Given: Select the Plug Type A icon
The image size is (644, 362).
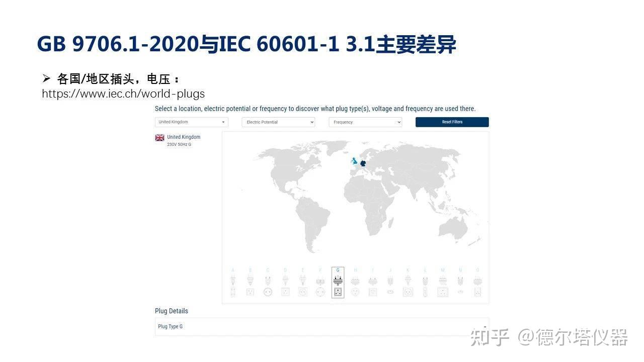Looking at the screenshot, I should (x=232, y=282).
